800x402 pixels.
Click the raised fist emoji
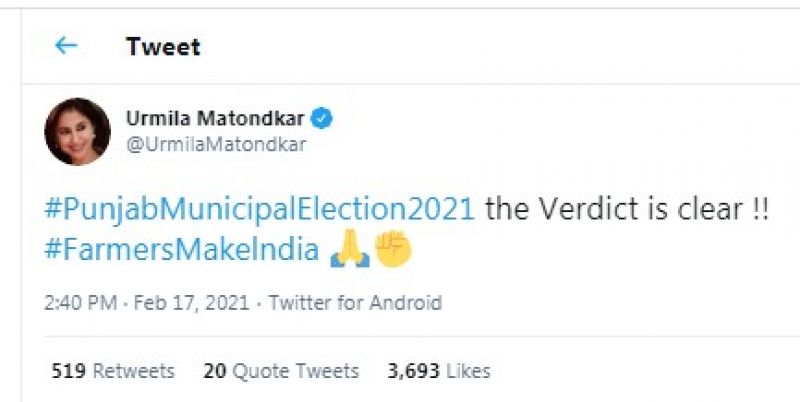tap(393, 250)
